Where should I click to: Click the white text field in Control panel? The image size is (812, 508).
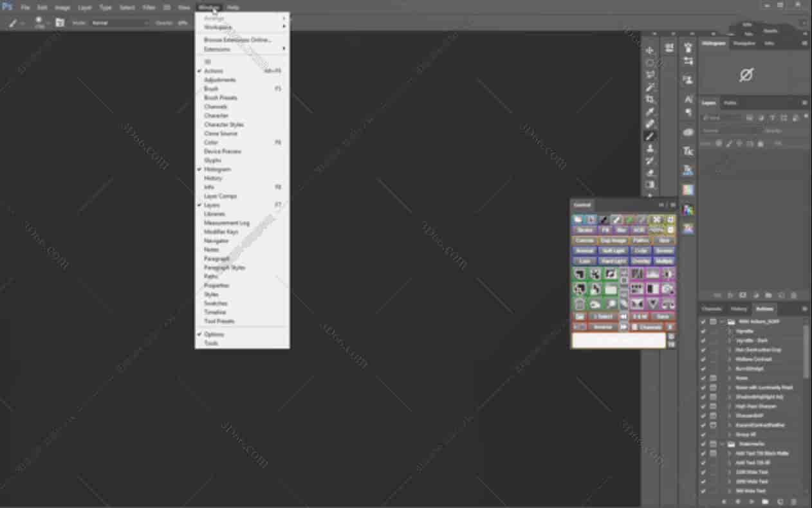(618, 340)
